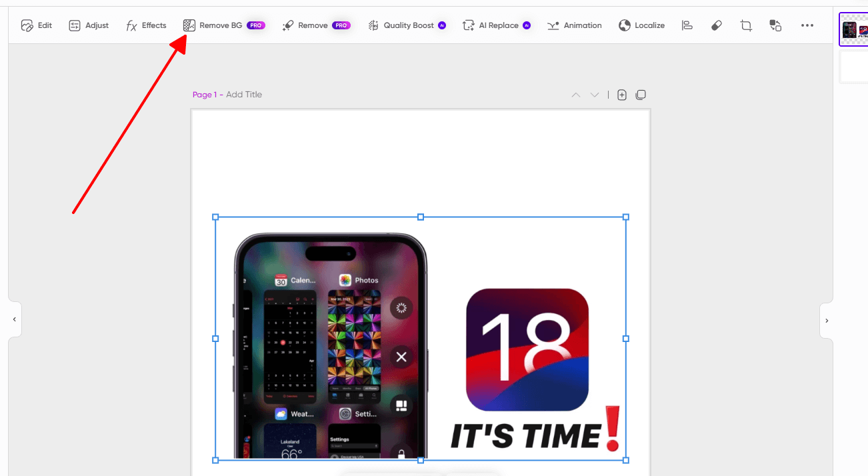Duplicate the page icon
Image resolution: width=868 pixels, height=476 pixels.
coord(641,95)
